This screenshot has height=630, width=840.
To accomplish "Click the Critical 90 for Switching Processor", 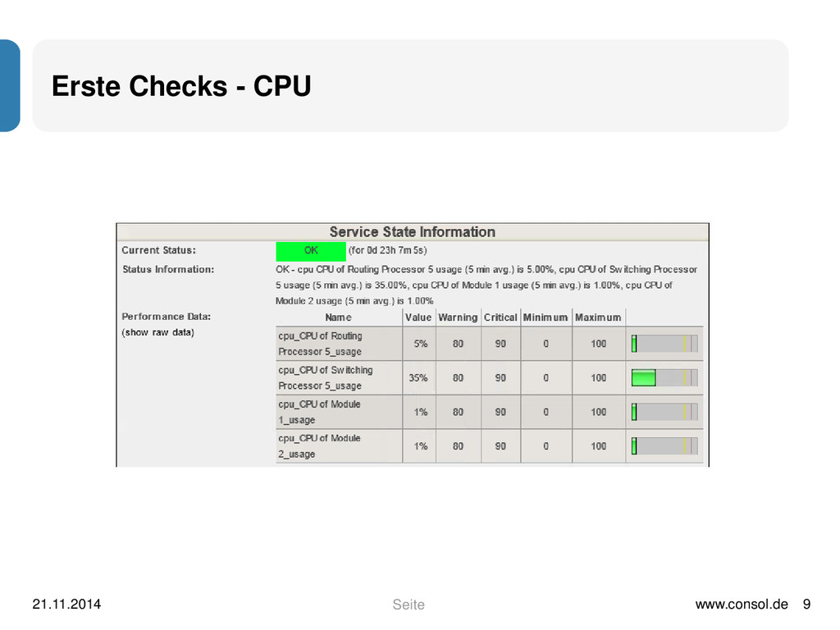I will coord(500,377).
